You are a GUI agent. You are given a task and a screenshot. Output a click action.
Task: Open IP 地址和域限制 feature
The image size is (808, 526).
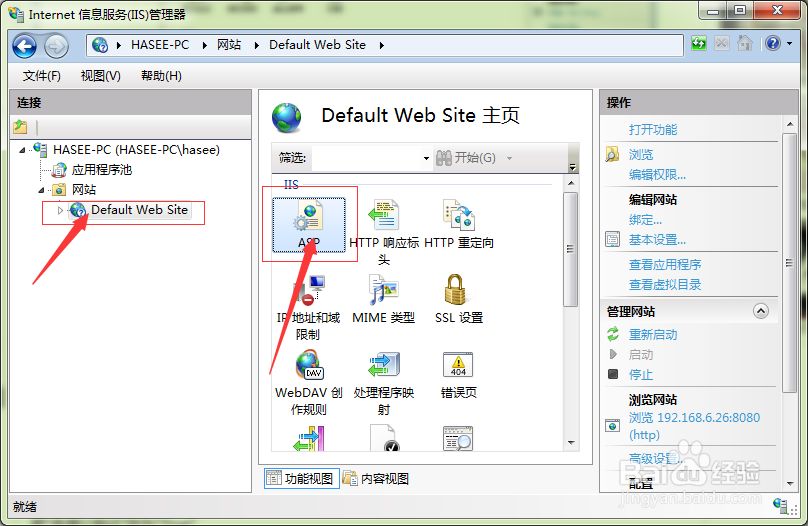308,308
